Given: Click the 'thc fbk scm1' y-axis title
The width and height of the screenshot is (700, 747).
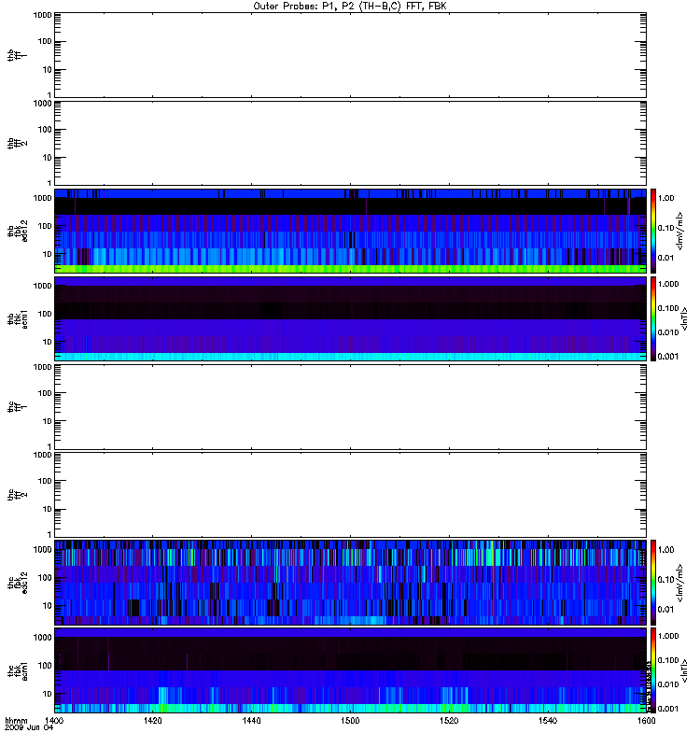Looking at the screenshot, I should tap(17, 670).
